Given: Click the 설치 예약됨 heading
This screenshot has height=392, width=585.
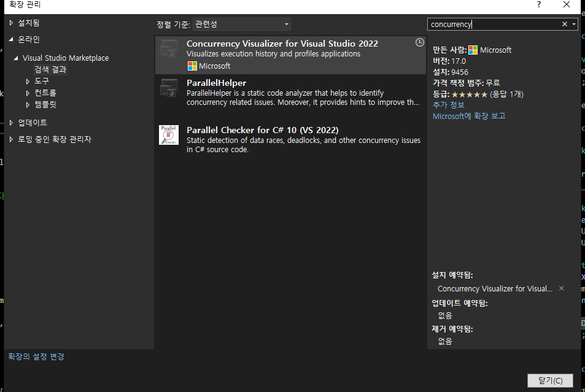Looking at the screenshot, I should tap(452, 275).
